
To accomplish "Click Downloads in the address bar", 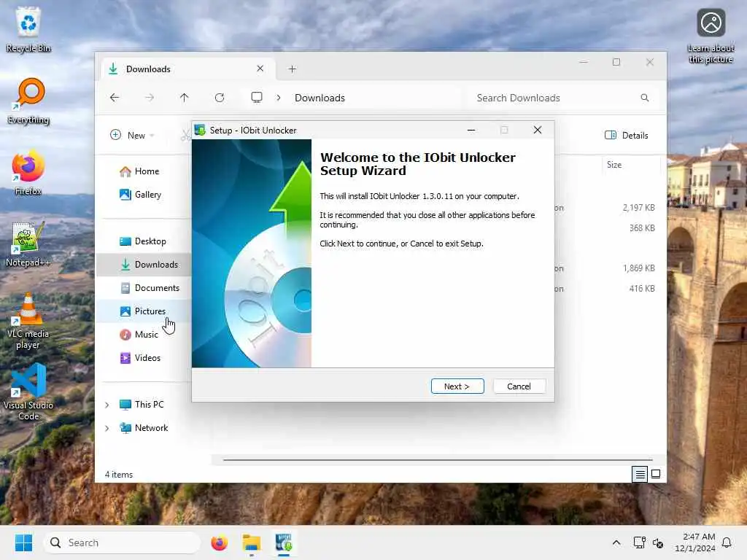I will click(320, 98).
